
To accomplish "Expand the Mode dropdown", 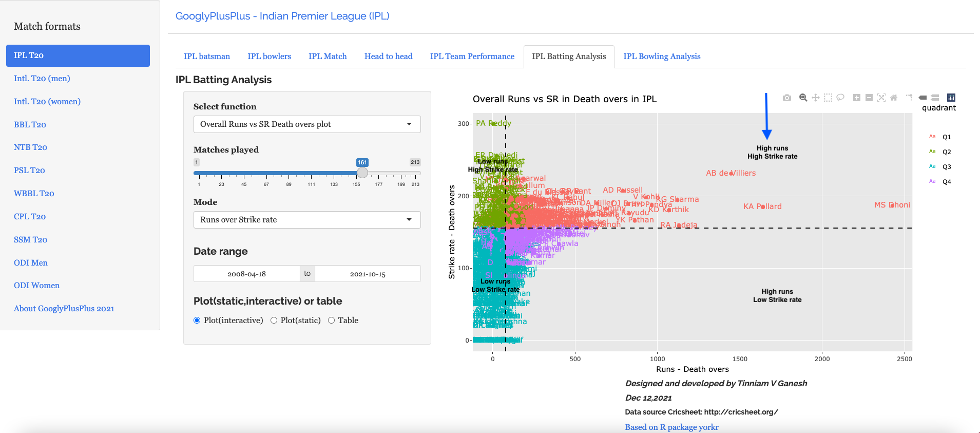I will click(306, 220).
